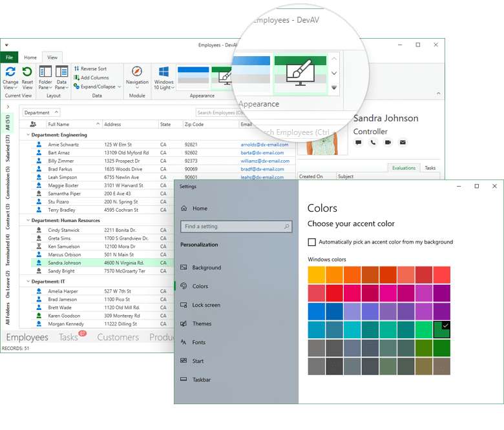
Task: Open arnolds@dx-email.com email link
Action: 264,145
